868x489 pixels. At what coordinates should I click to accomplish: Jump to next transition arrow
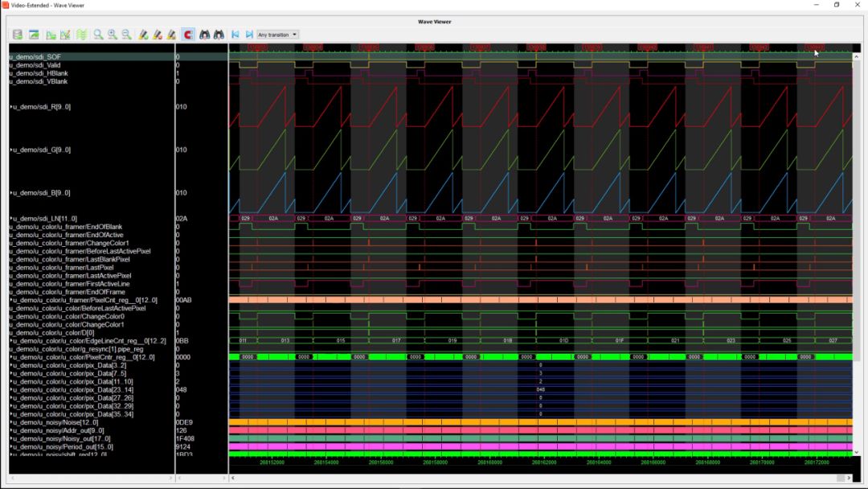[249, 35]
